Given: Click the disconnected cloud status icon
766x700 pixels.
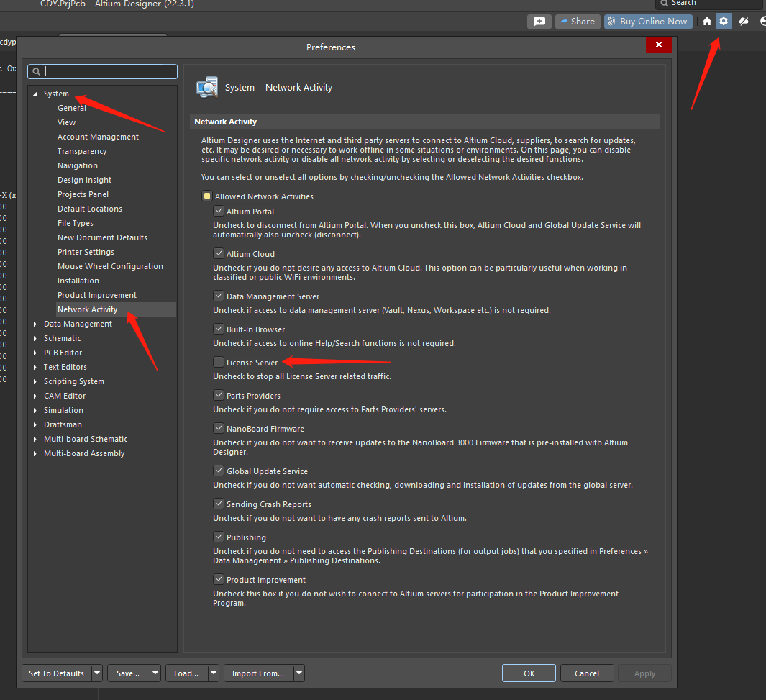Looking at the screenshot, I should point(744,22).
